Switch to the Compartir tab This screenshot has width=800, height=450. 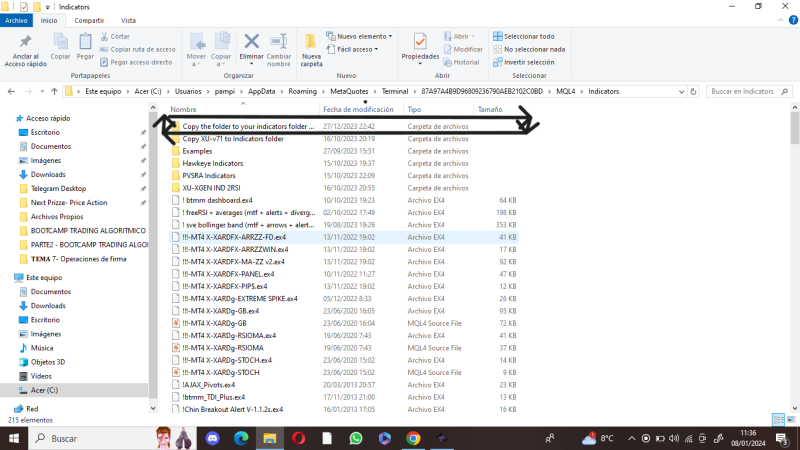coord(89,20)
